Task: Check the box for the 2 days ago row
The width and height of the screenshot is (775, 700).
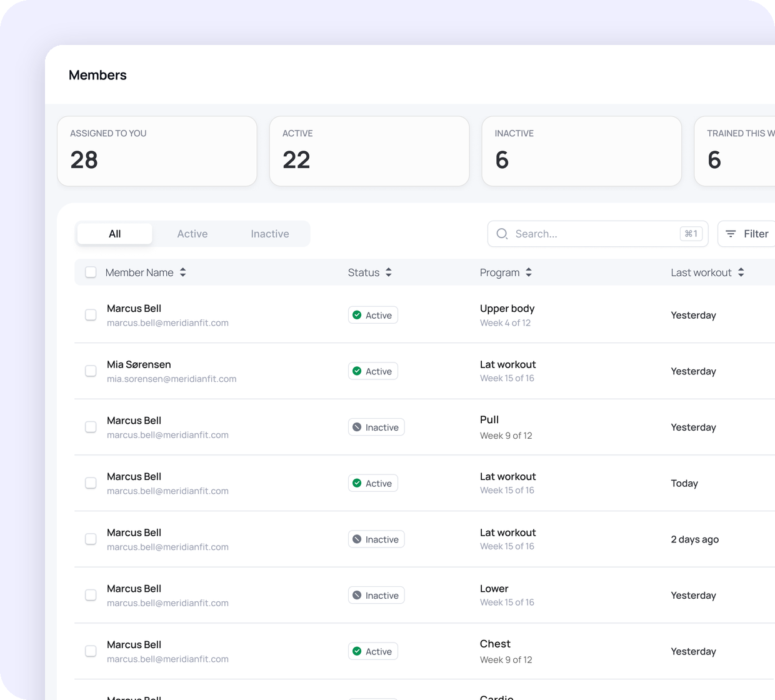Action: [x=91, y=539]
